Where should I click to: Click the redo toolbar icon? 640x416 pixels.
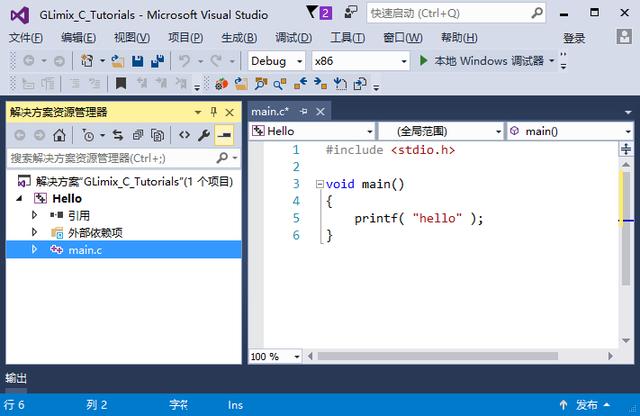point(216,61)
